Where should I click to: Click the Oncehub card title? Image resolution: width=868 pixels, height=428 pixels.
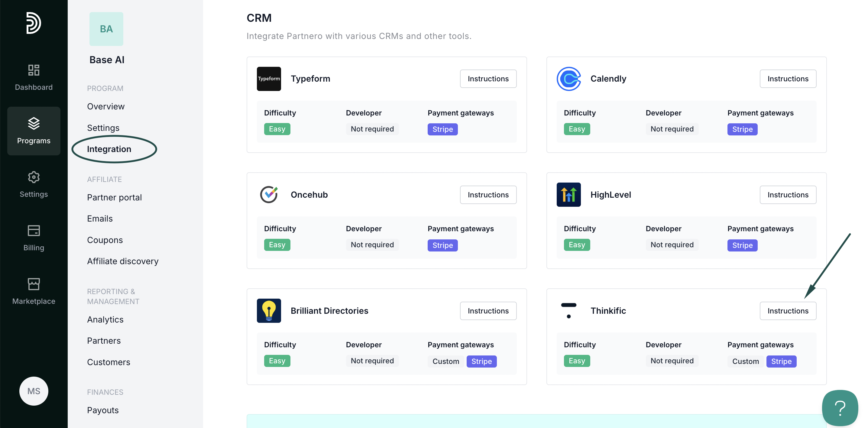click(309, 194)
